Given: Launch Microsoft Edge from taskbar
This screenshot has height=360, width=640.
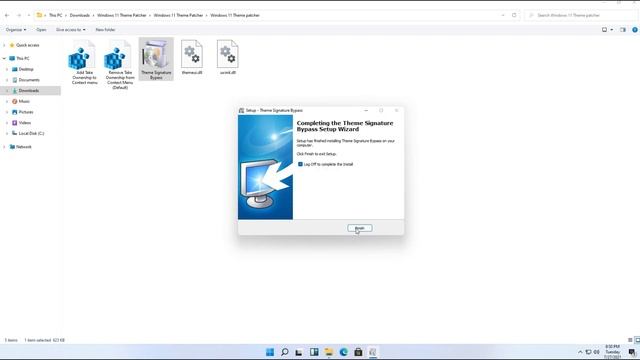Looking at the screenshot, I should (x=343, y=352).
